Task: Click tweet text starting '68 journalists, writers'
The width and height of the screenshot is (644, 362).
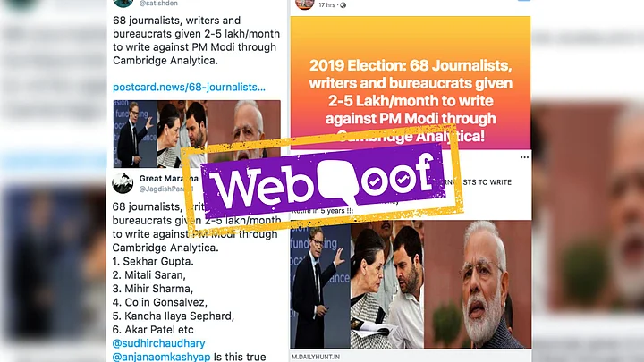Action: coord(196,40)
